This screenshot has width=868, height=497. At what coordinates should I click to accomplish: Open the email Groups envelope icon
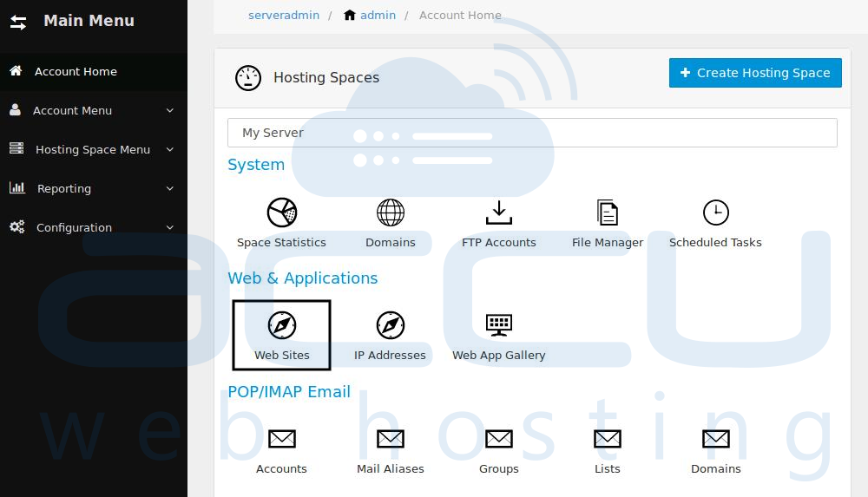click(499, 439)
